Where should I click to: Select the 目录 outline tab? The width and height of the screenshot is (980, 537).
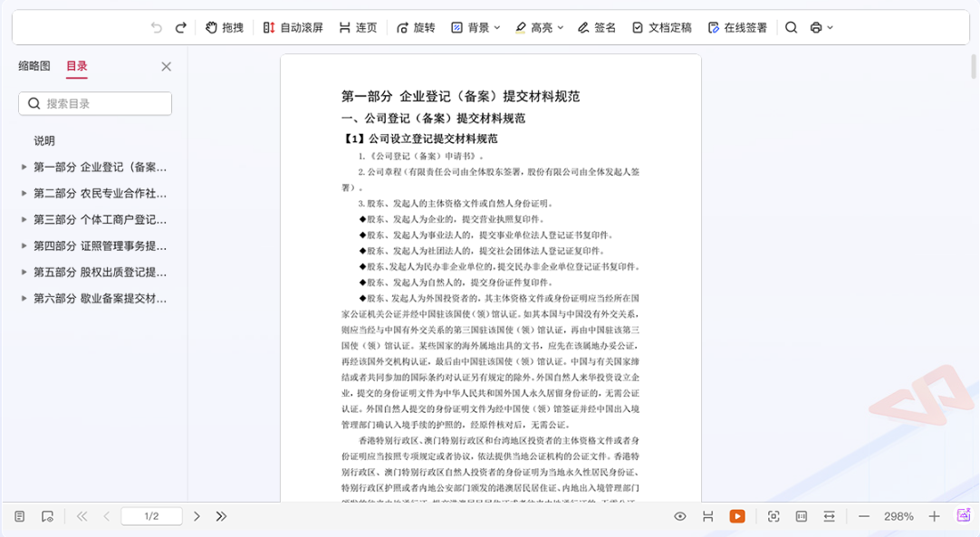pyautogui.click(x=77, y=66)
